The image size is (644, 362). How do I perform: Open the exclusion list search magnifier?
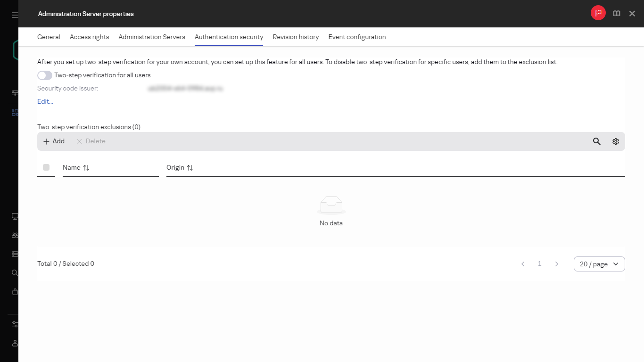[x=596, y=141]
